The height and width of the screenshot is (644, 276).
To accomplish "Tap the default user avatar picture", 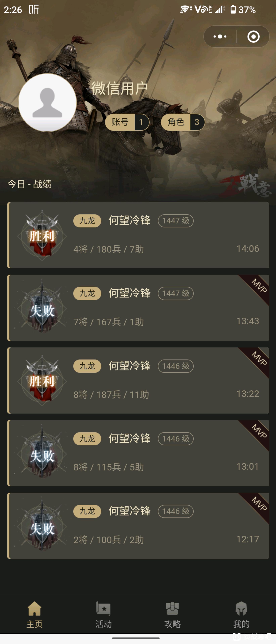I will (x=47, y=102).
